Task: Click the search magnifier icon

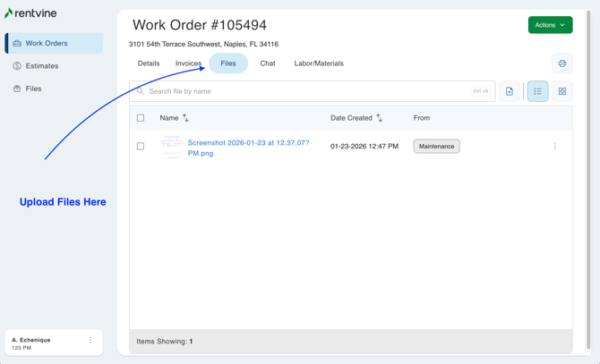Action: 141,91
